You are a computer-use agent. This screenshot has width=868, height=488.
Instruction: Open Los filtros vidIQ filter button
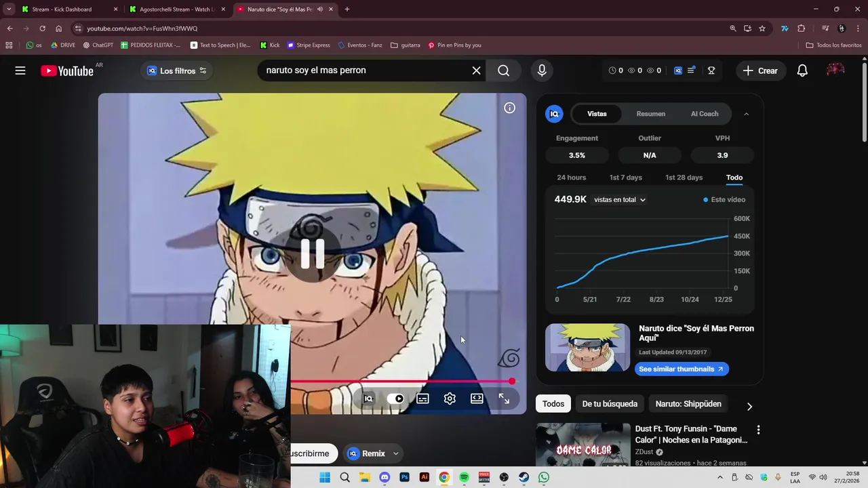(x=176, y=70)
